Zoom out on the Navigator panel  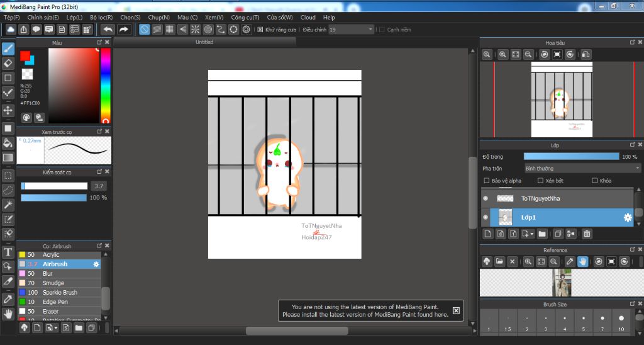(x=528, y=54)
